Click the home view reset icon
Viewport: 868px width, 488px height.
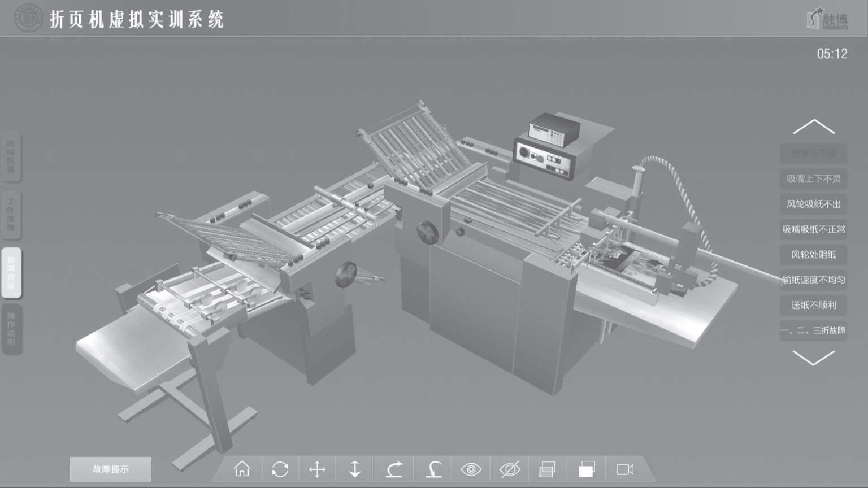pos(242,469)
